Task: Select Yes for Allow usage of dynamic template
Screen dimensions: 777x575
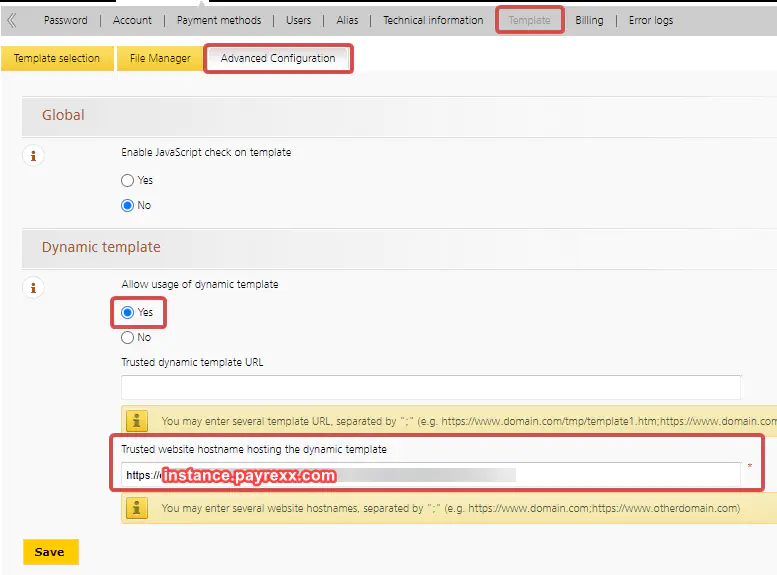Action: point(127,313)
